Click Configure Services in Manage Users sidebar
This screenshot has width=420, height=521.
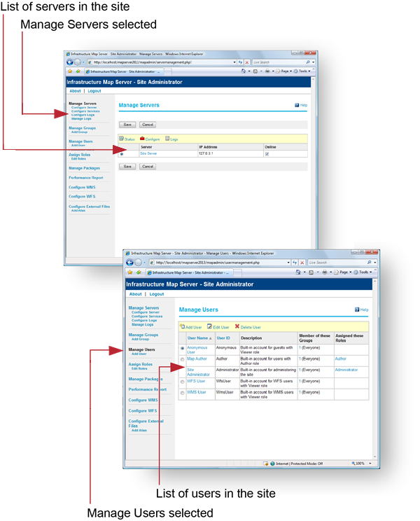pyautogui.click(x=147, y=317)
